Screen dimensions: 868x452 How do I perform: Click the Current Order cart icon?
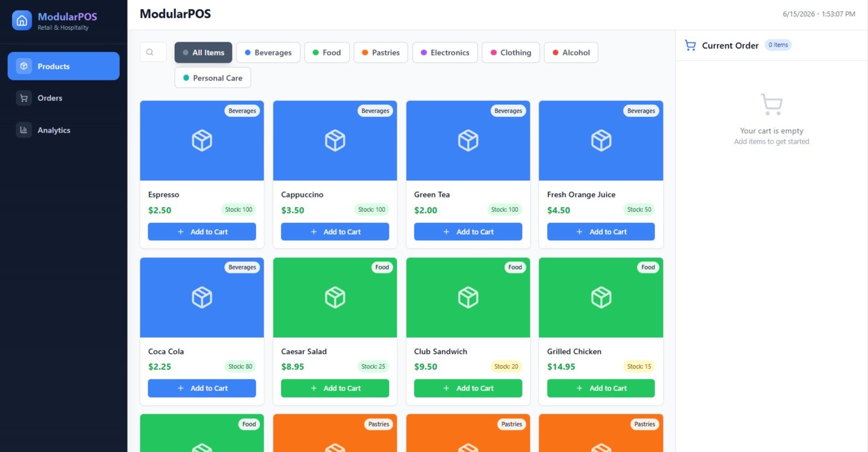click(690, 45)
